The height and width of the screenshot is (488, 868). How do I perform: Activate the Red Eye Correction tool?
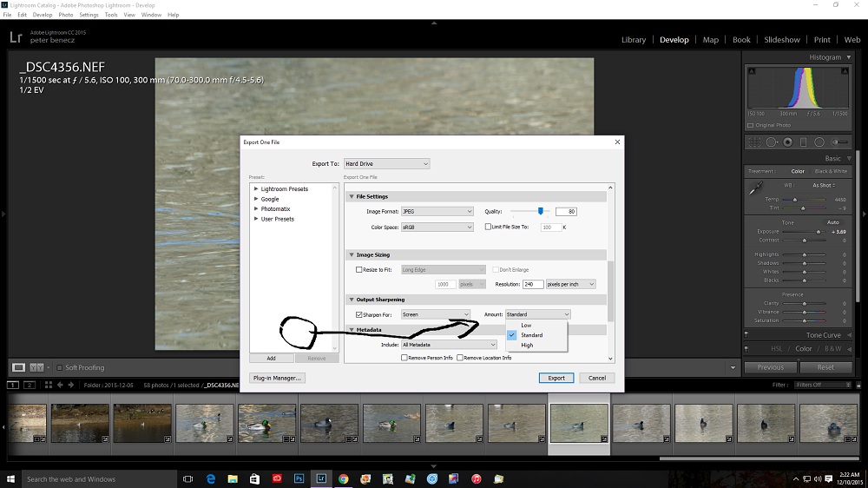[787, 142]
